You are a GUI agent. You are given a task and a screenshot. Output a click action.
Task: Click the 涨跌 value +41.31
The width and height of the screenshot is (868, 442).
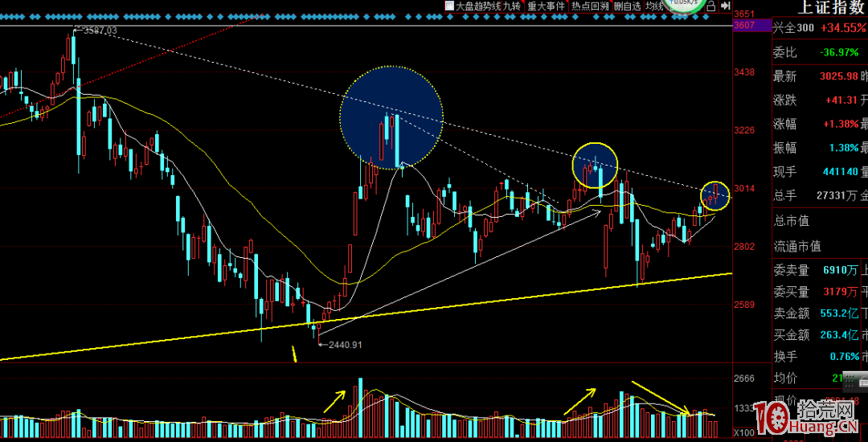[x=841, y=100]
